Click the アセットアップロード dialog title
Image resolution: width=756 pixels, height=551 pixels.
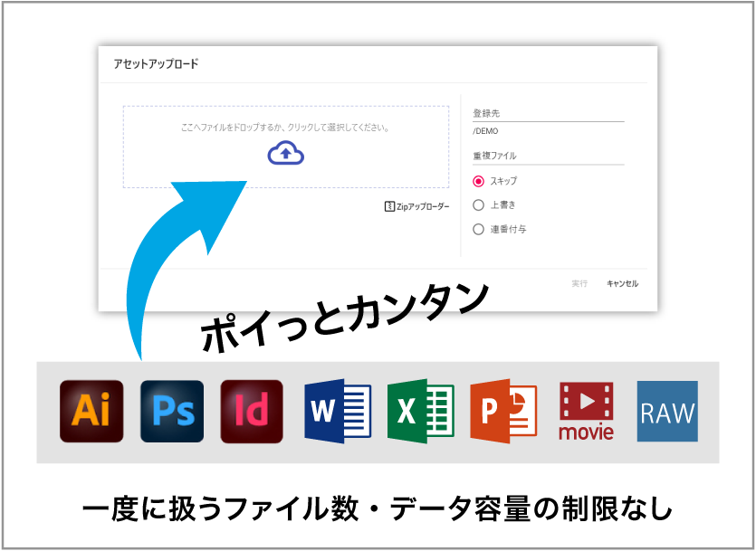[x=156, y=64]
